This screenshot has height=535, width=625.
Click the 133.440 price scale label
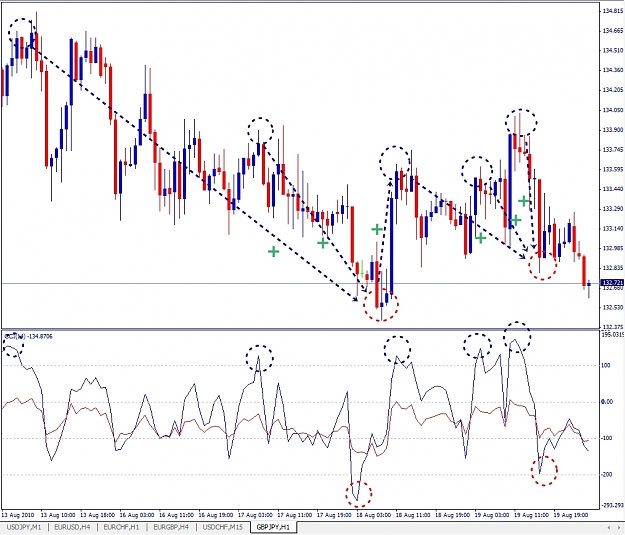(613, 189)
